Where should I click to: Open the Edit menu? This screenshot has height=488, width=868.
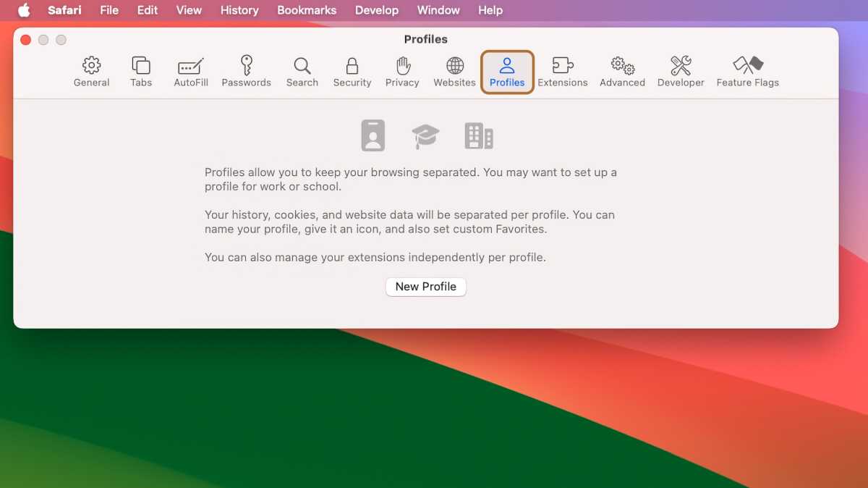[148, 10]
